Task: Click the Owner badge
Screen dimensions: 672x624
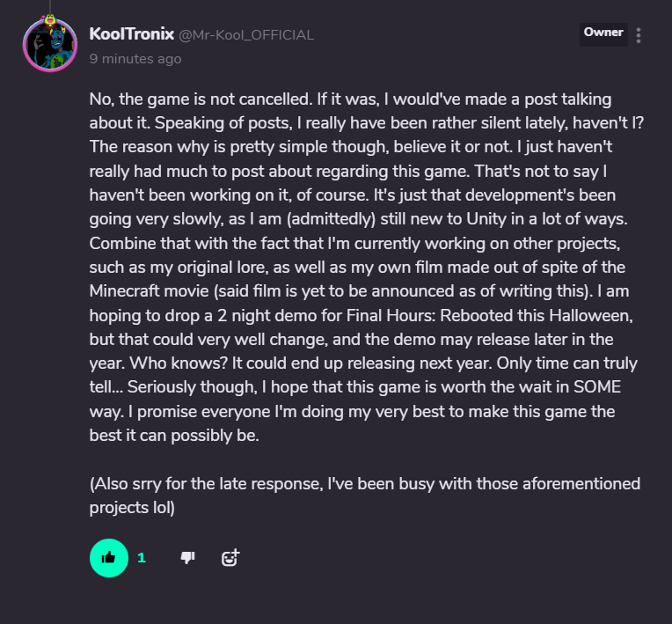Action: [603, 33]
